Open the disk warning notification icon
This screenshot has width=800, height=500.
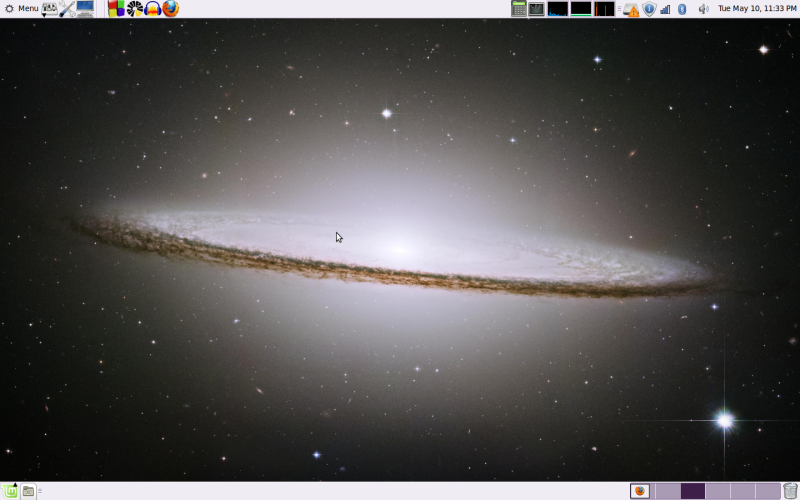point(631,9)
